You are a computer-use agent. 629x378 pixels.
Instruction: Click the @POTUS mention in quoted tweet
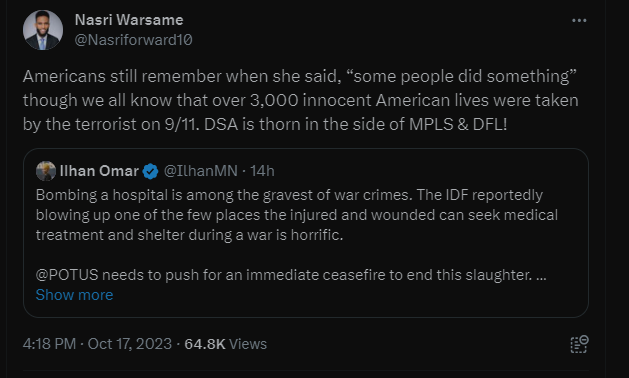tap(67, 275)
